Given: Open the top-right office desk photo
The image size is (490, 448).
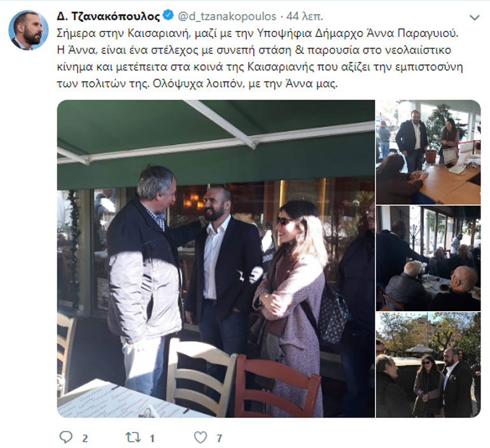Looking at the screenshot, I should point(428,152).
